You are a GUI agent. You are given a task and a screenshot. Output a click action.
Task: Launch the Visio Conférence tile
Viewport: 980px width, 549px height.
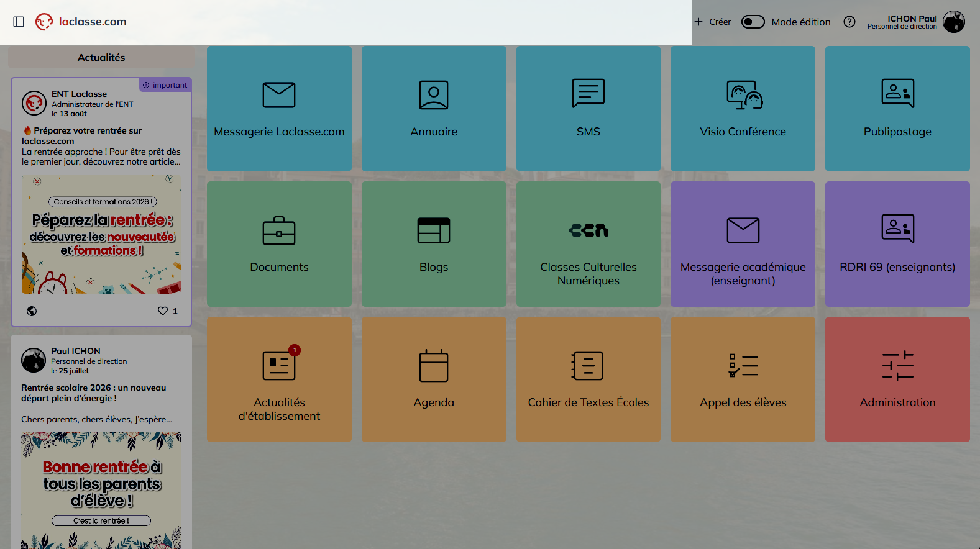(743, 109)
